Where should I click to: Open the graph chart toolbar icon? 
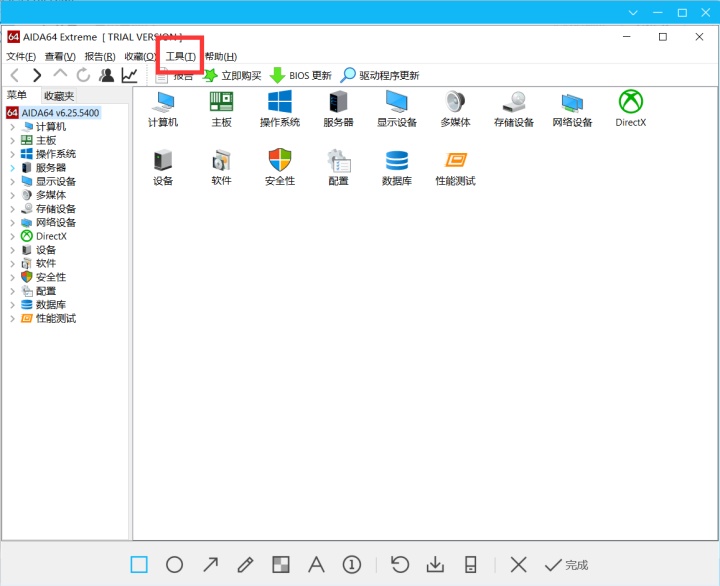tap(129, 75)
